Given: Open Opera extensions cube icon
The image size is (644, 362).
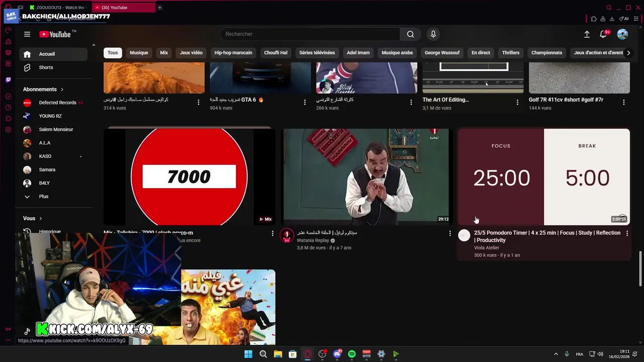Looking at the screenshot, I should (x=594, y=19).
